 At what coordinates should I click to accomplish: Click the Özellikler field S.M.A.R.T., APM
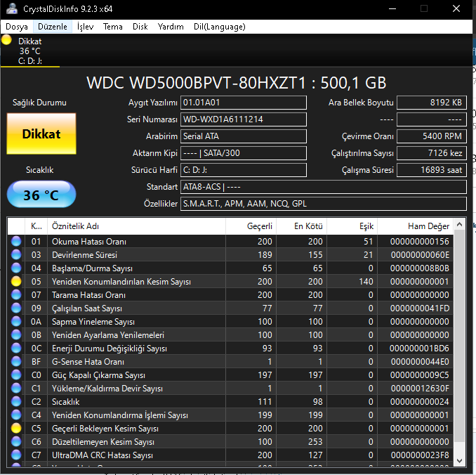[x=324, y=204]
